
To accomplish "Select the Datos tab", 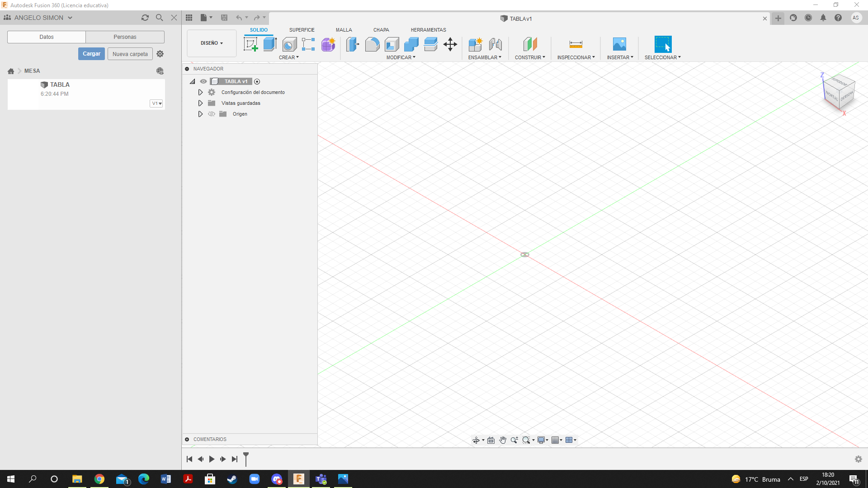I will (47, 37).
